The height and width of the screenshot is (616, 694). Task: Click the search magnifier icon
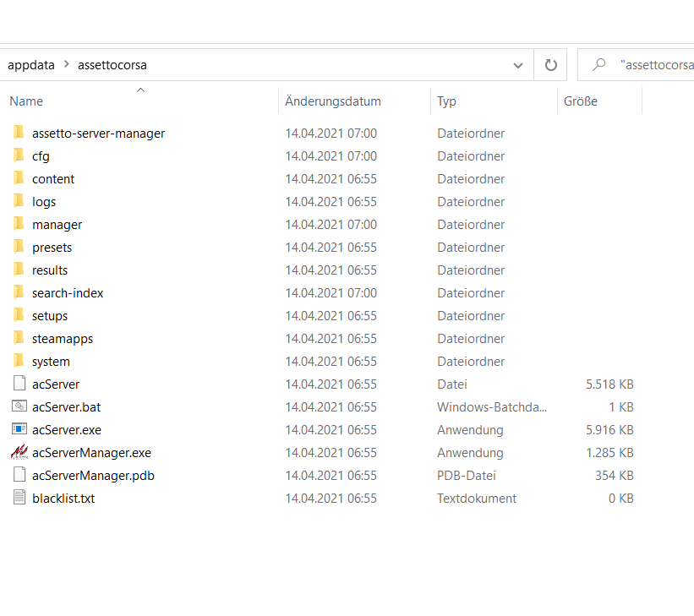[x=598, y=64]
